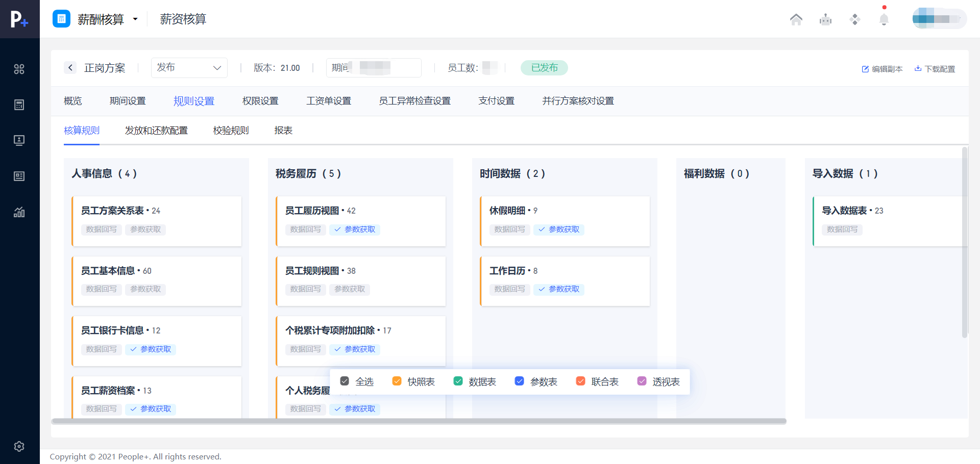Uncheck the 快照表 filter checkbox
980x464 pixels.
click(397, 381)
